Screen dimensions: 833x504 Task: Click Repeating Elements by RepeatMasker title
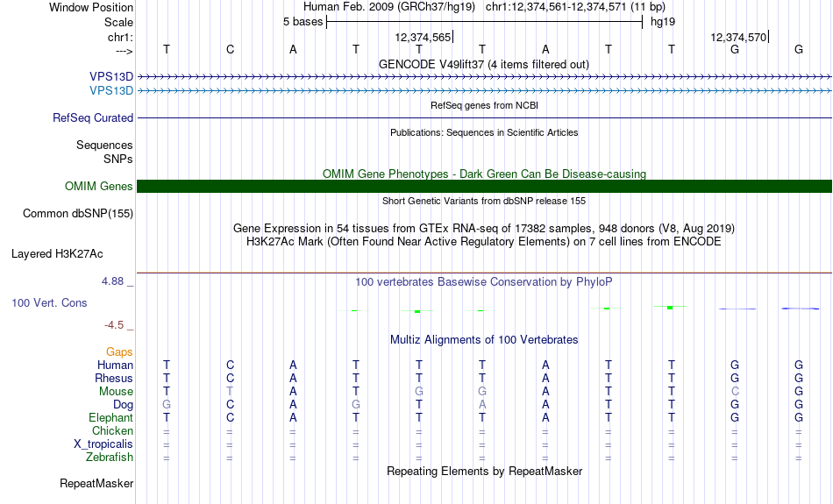[485, 471]
